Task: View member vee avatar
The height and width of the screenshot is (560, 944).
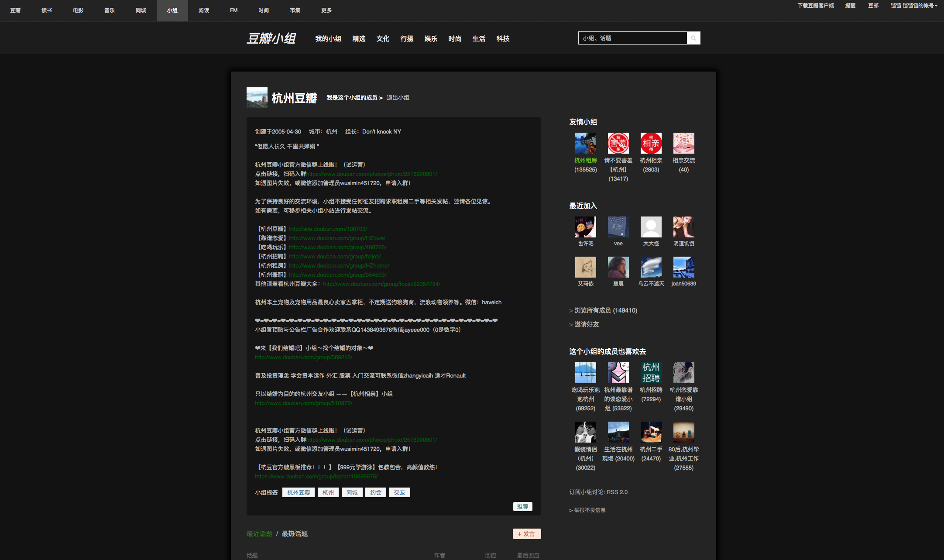Action: point(618,227)
